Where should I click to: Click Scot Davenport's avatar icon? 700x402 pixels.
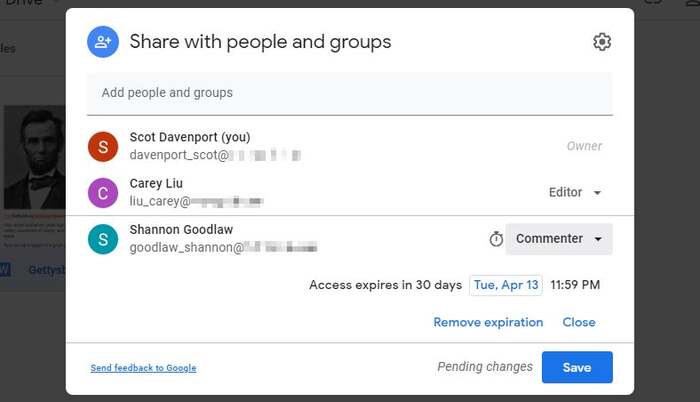[103, 146]
